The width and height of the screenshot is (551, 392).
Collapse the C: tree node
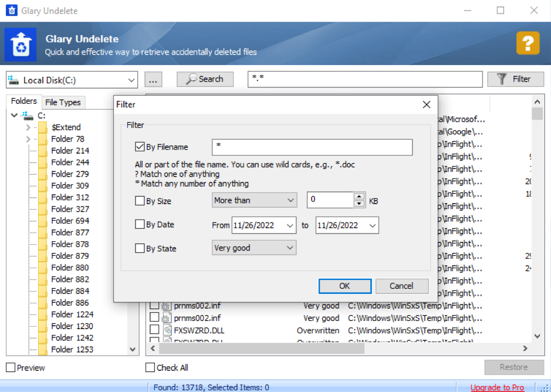[15, 116]
